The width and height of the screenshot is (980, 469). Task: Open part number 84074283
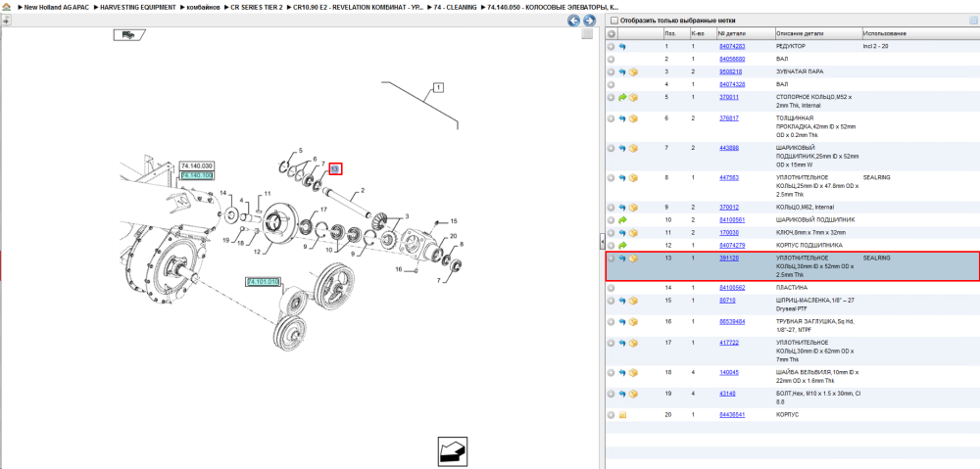coord(731,46)
